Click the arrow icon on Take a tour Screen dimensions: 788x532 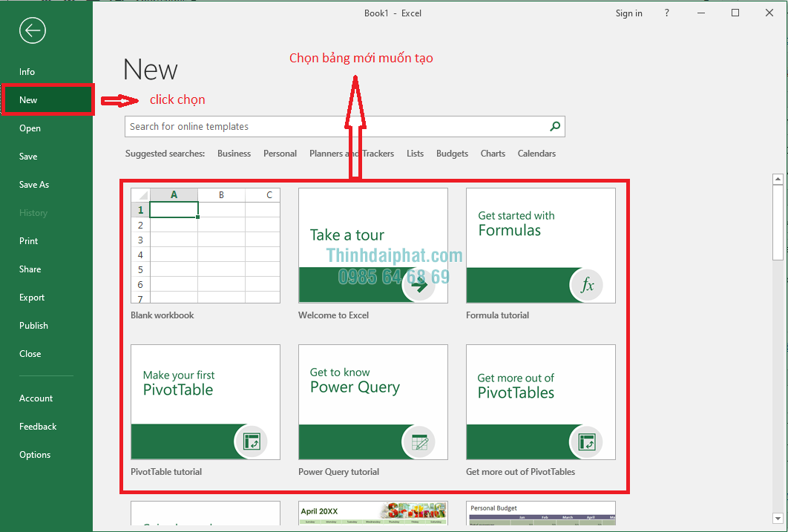coord(418,286)
